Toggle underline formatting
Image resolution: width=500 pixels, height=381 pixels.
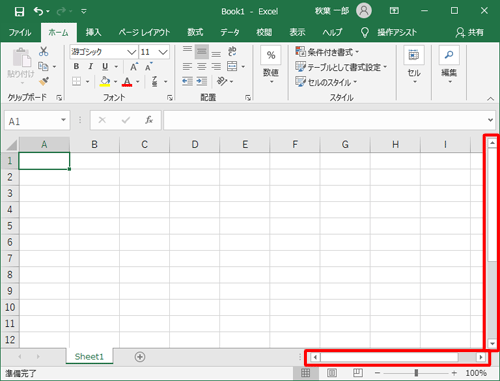pos(105,66)
